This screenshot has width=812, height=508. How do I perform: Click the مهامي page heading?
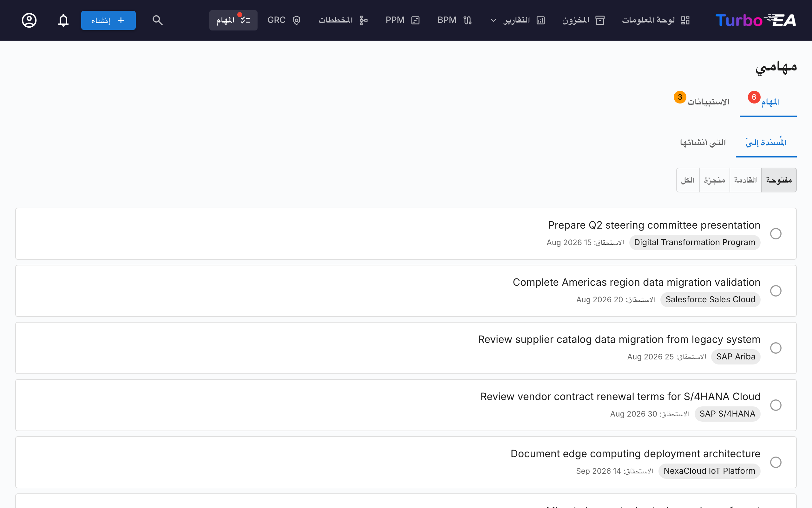coord(776,67)
